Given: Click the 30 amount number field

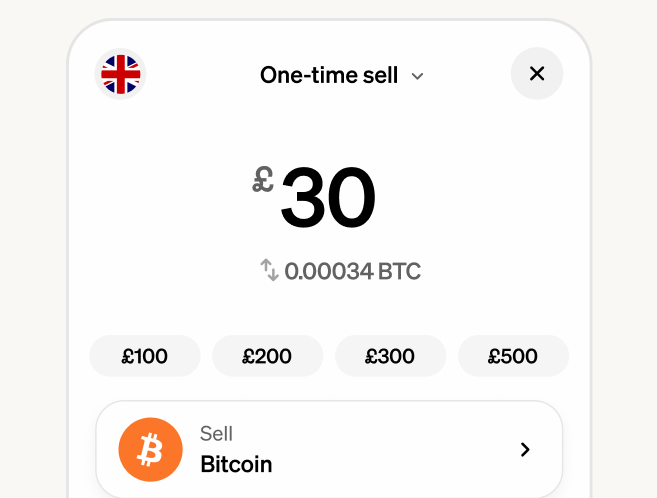Looking at the screenshot, I should (328, 197).
